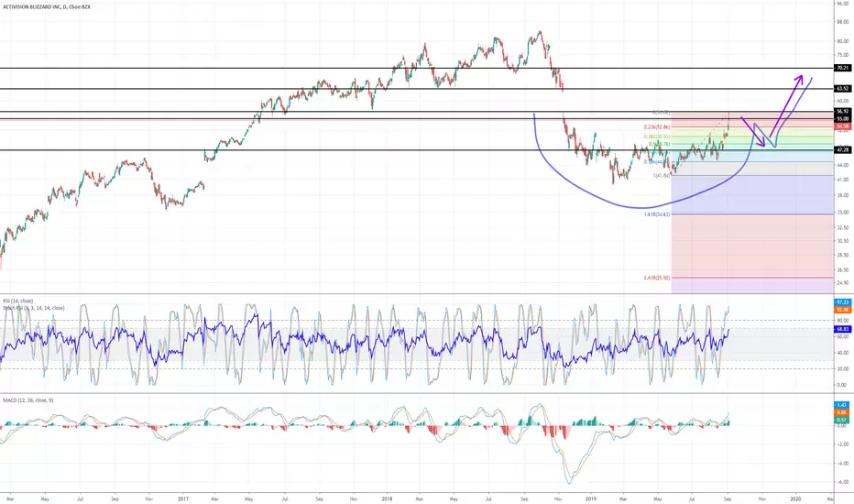Click 30.50 on the price axis

coord(843,241)
